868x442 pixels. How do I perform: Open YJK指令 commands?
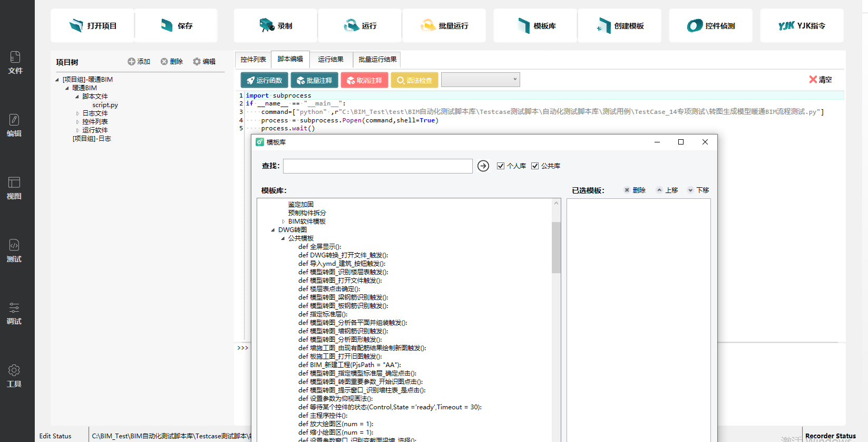(802, 25)
